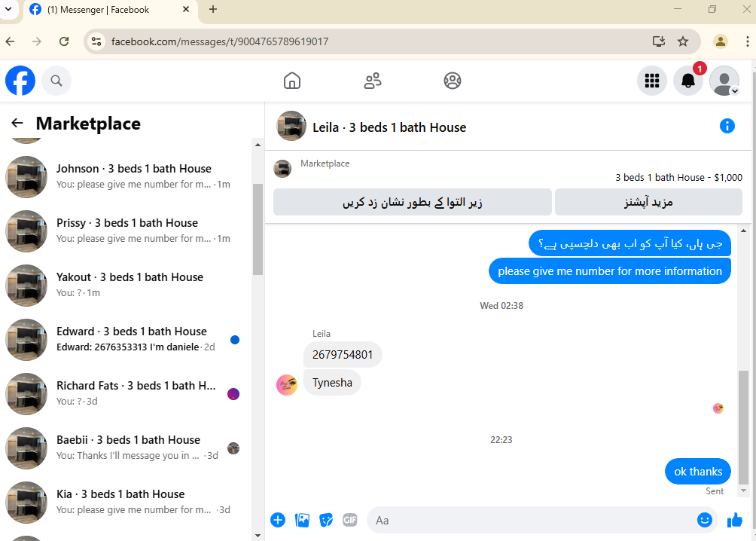Open the apps grid menu icon

point(652,81)
